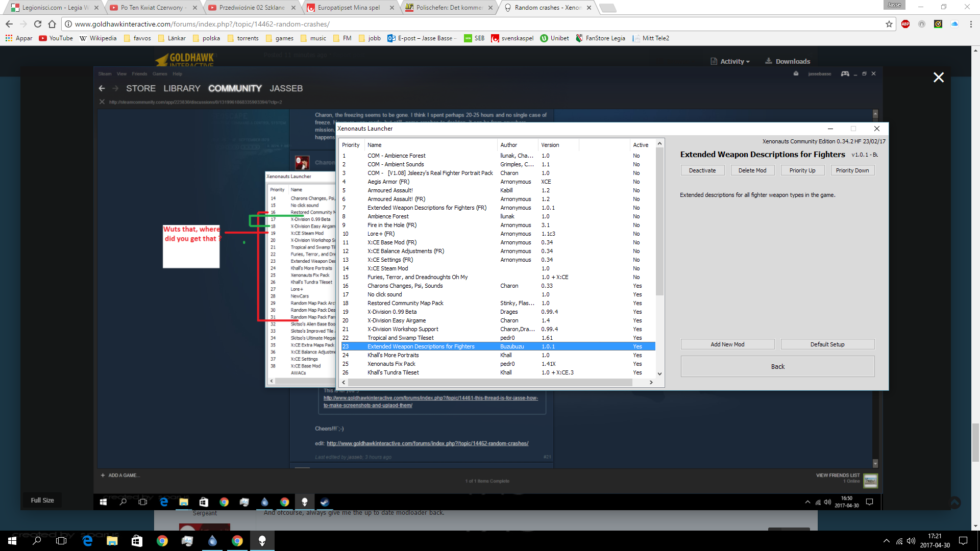Expand the Länkar bookmark folder
Image resolution: width=980 pixels, height=551 pixels.
[x=172, y=38]
